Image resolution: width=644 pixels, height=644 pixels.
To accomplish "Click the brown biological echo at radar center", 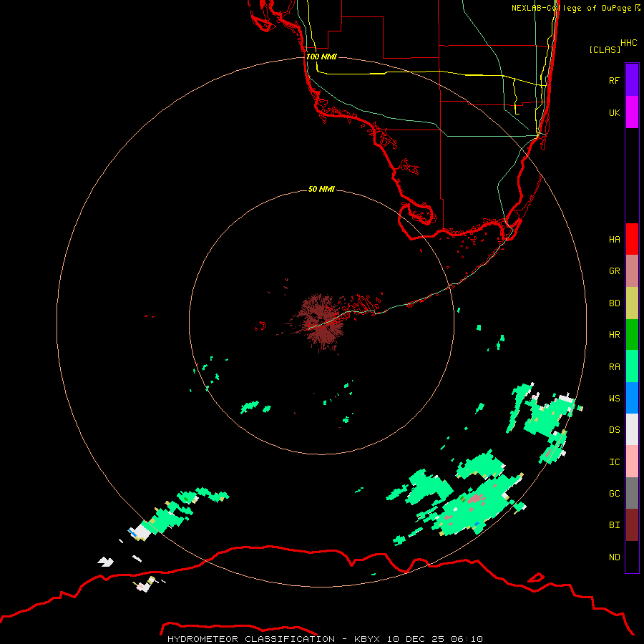I will point(321,323).
